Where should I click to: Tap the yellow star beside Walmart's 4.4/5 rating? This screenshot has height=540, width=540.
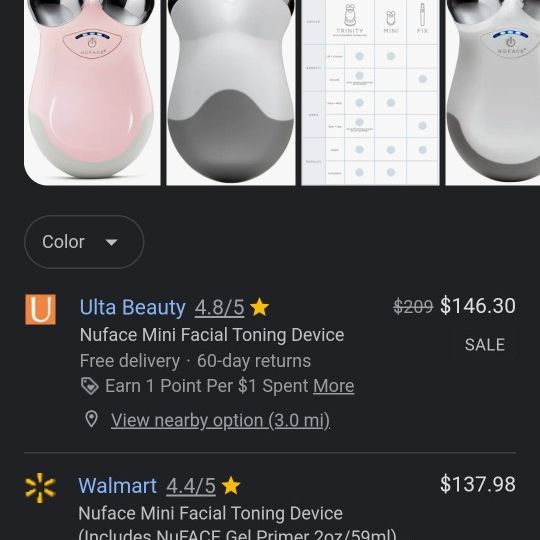[231, 485]
